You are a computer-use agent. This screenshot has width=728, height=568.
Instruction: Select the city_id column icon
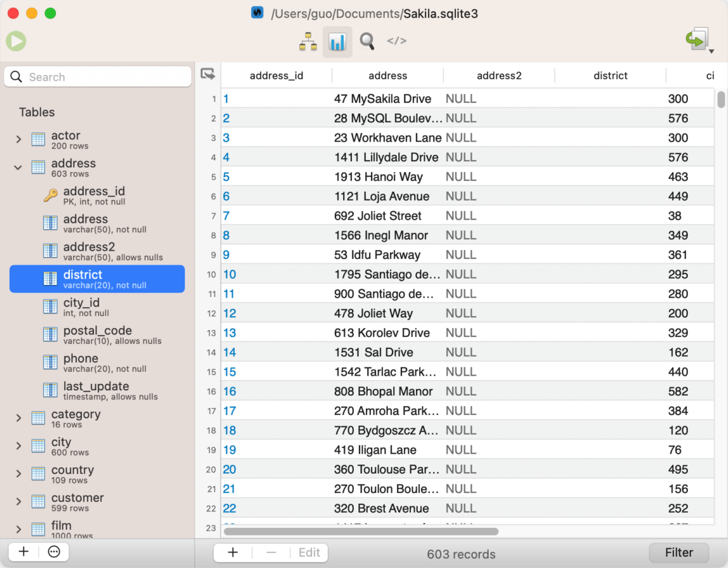pyautogui.click(x=50, y=307)
